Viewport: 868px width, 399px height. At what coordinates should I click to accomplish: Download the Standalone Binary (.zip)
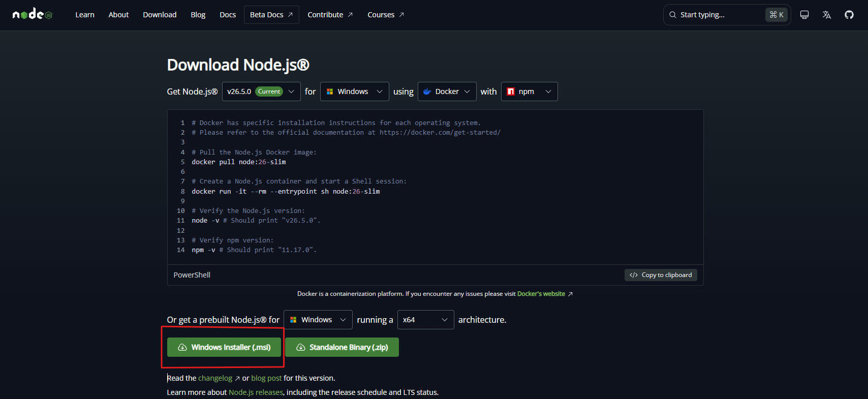[342, 347]
